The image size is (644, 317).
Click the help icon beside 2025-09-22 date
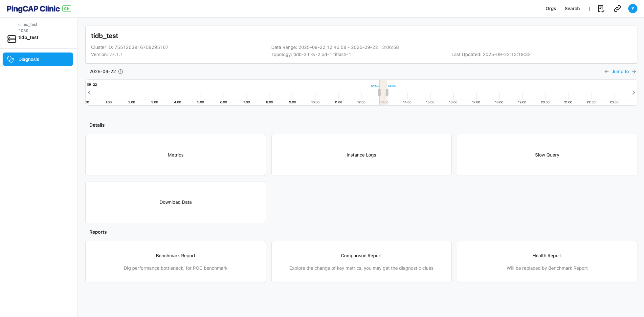(121, 72)
